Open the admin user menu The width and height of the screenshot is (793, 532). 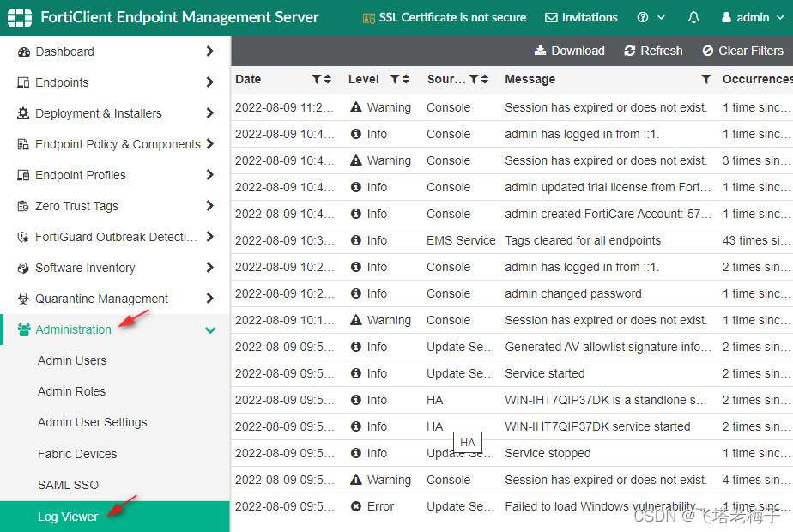pos(752,18)
